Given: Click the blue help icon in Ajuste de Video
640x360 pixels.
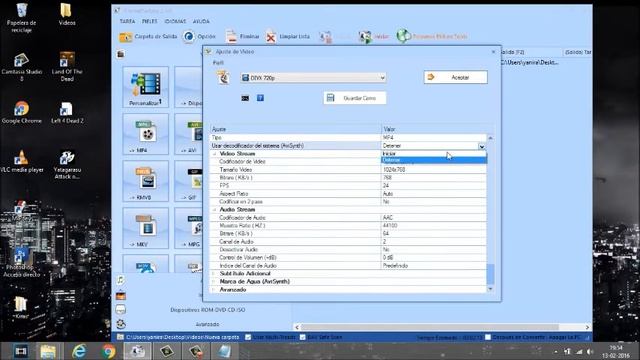Looking at the screenshot, I should pyautogui.click(x=260, y=98).
